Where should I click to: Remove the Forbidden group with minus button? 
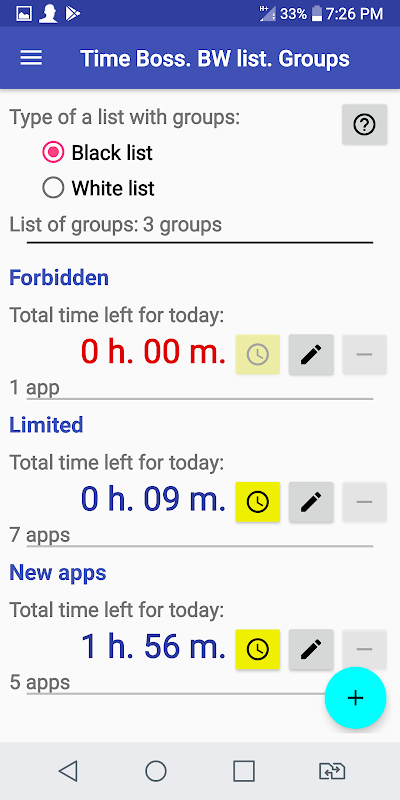[x=364, y=355]
